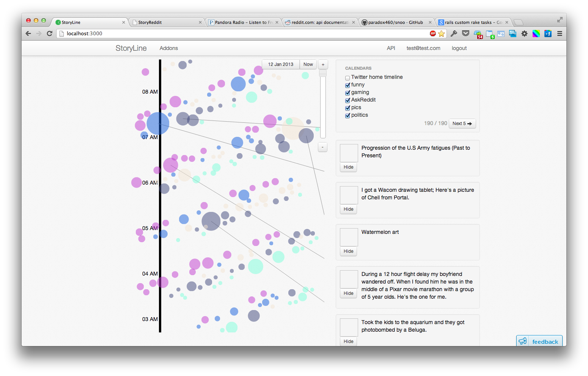Click the key extension icon
The height and width of the screenshot is (376, 588).
point(454,33)
